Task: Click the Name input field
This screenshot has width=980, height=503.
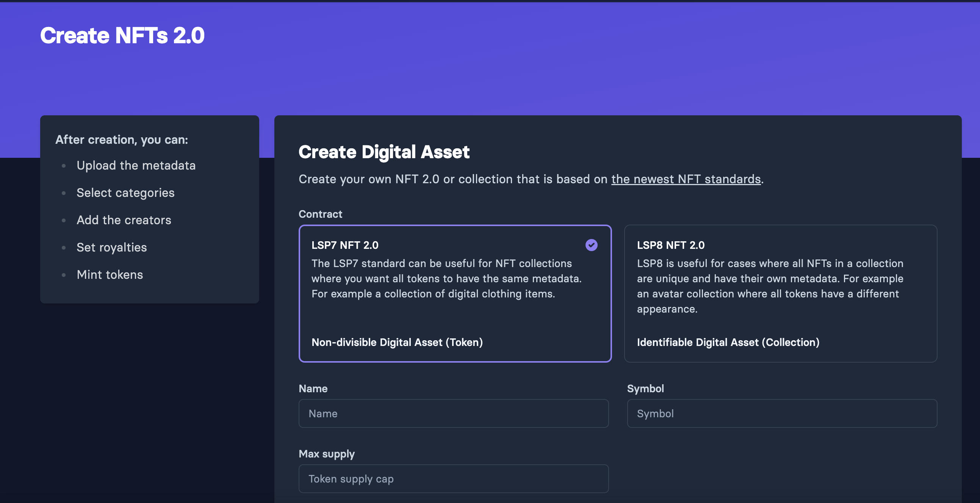Action: click(x=453, y=413)
